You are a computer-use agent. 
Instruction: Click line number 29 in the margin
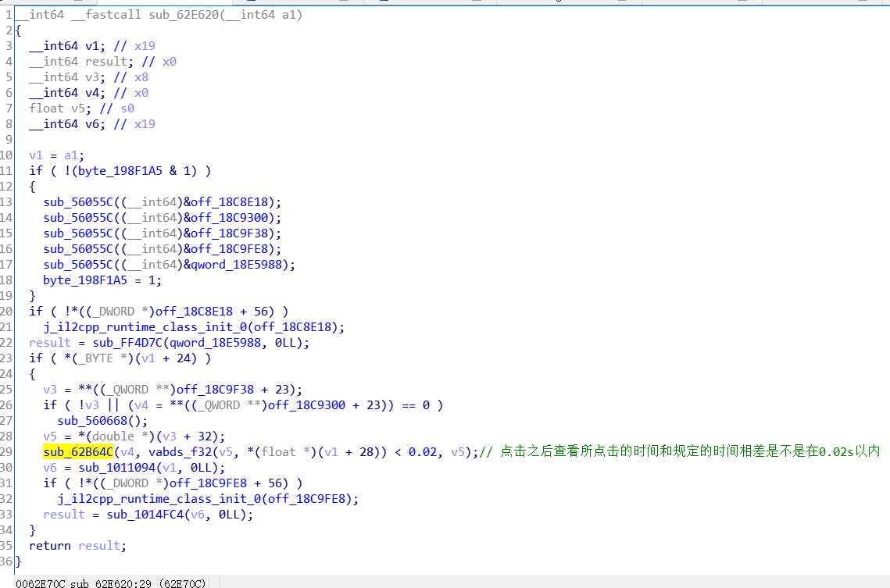(x=8, y=451)
